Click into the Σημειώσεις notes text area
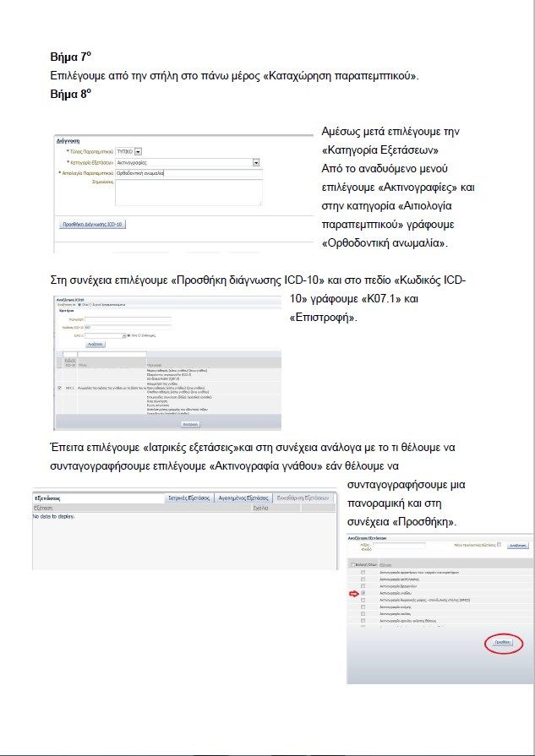Image resolution: width=535 pixels, height=756 pixels. point(189,193)
